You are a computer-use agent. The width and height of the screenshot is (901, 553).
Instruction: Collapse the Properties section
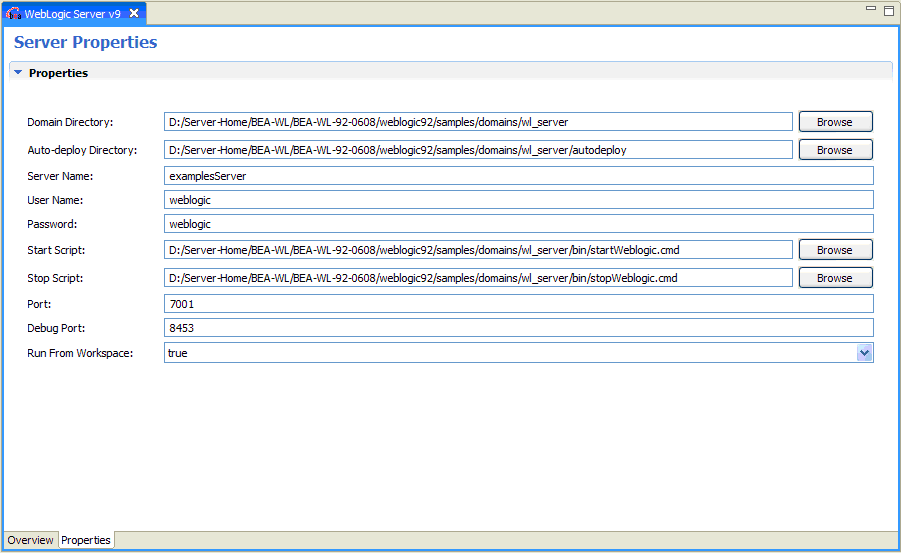click(x=18, y=72)
